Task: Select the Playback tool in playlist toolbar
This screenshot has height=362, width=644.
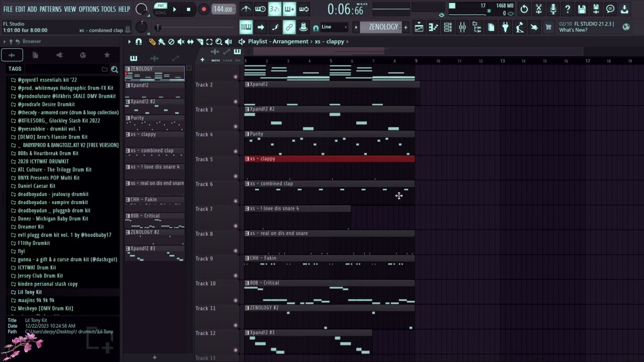Action: [228, 42]
